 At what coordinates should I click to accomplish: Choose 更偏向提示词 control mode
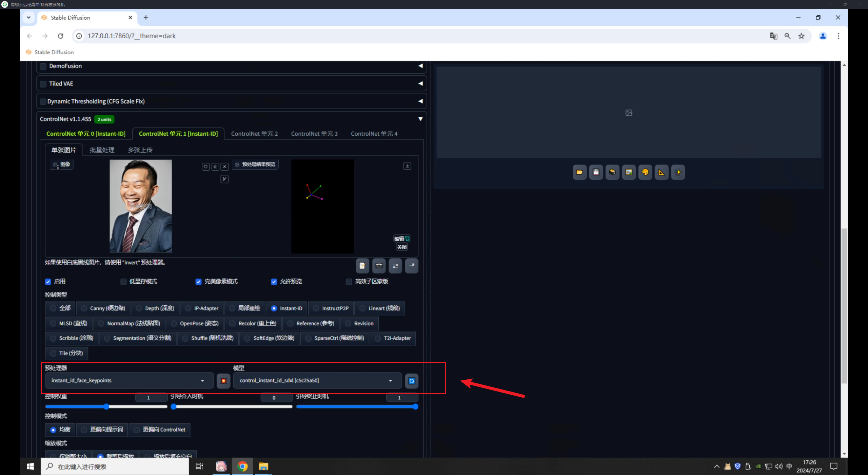coord(102,430)
